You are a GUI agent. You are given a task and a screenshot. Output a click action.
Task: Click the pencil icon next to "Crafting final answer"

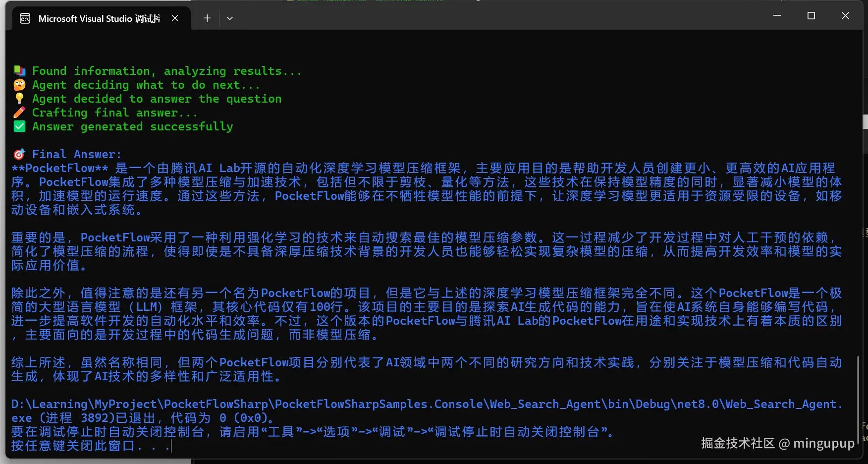click(19, 112)
